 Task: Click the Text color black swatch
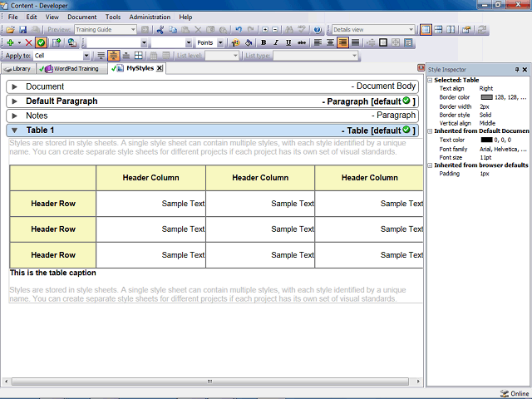[x=486, y=140]
